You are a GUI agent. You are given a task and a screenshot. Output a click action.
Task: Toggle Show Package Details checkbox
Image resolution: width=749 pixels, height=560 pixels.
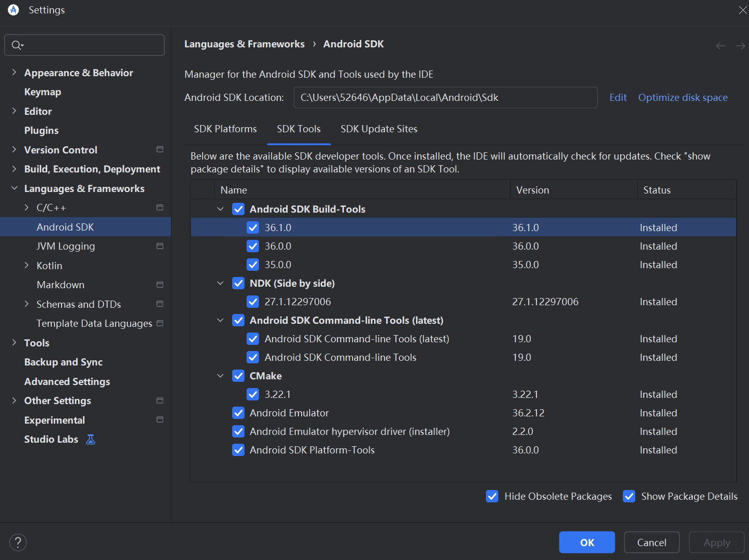pos(629,496)
